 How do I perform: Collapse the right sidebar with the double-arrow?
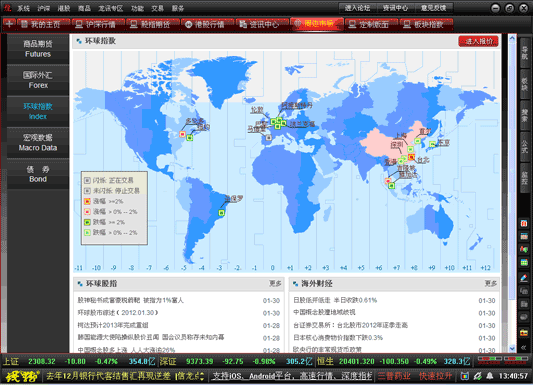pyautogui.click(x=524, y=347)
